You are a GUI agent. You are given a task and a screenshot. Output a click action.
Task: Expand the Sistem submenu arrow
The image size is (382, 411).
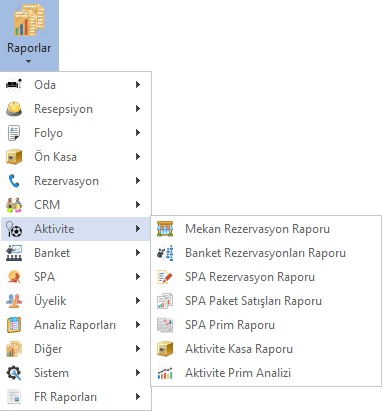click(x=138, y=373)
